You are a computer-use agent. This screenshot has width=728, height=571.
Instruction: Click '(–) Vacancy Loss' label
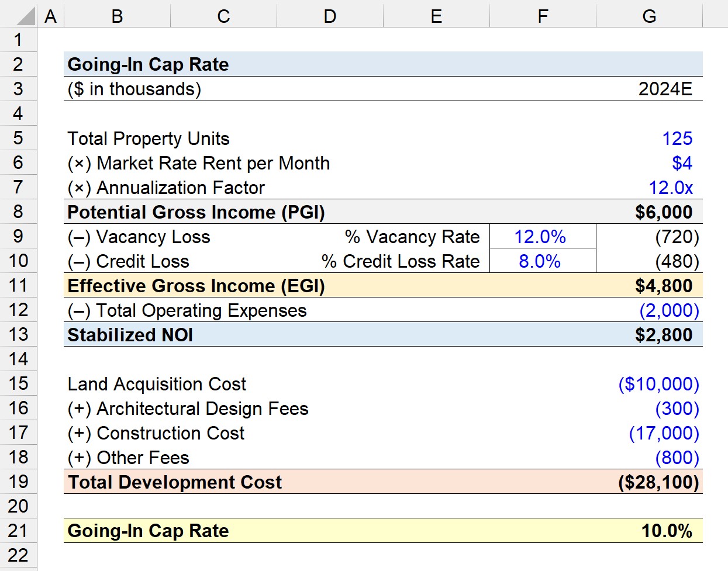pyautogui.click(x=139, y=237)
